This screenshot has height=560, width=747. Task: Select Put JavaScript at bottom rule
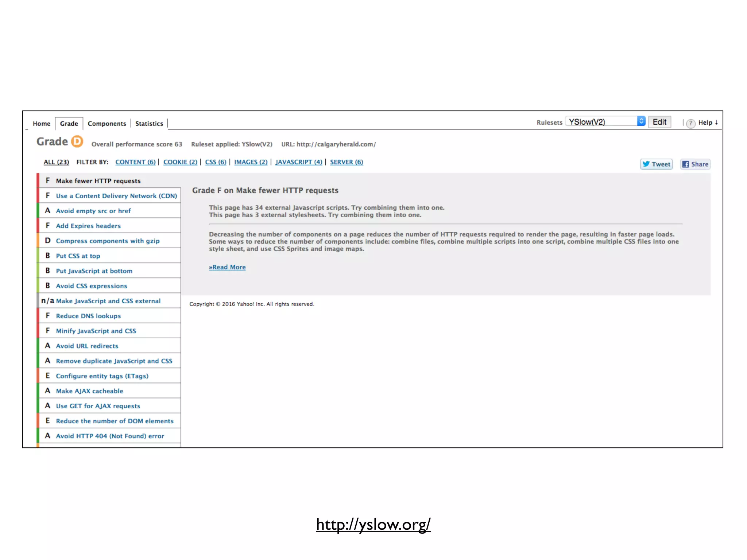109,271
